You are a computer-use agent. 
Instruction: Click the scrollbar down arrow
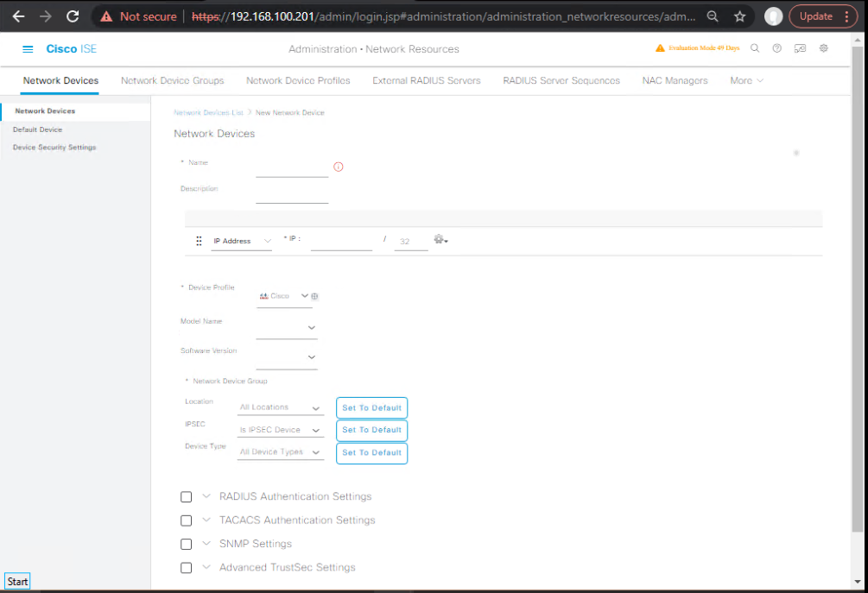858,582
